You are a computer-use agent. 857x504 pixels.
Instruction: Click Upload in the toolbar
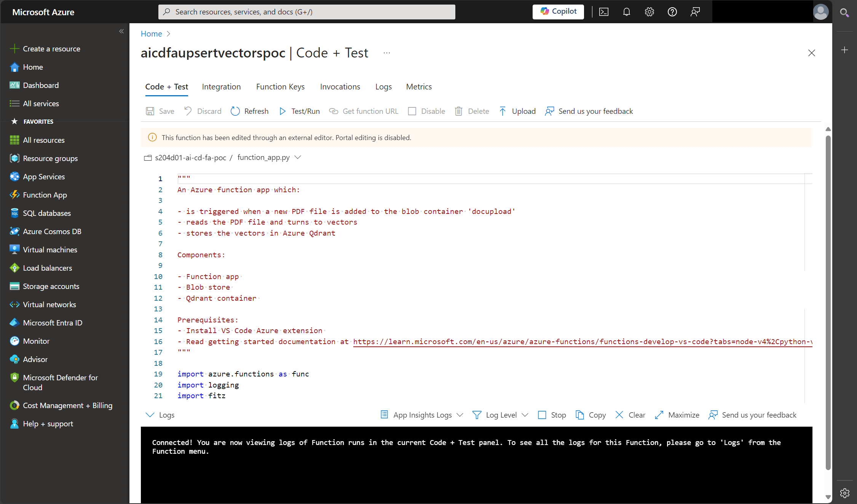point(517,111)
